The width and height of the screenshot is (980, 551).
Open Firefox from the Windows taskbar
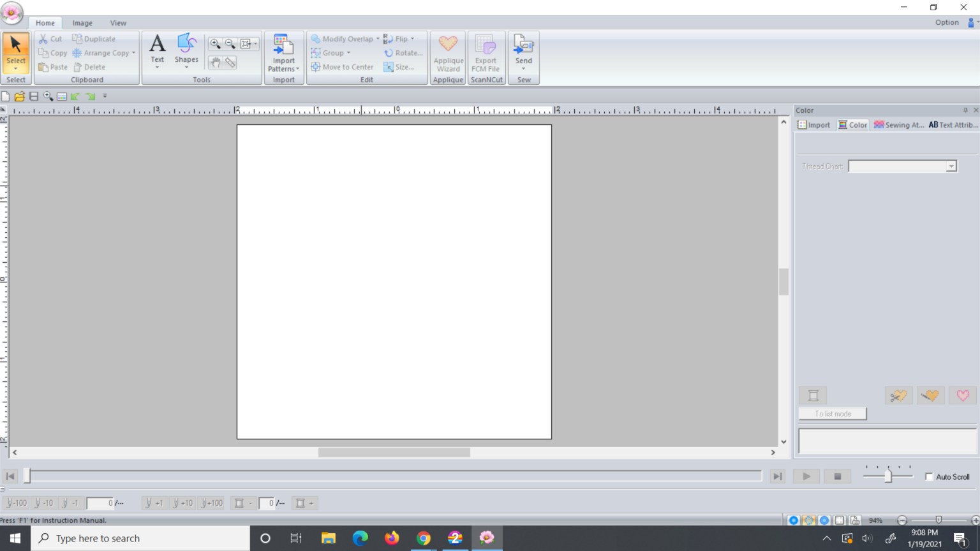click(x=392, y=538)
